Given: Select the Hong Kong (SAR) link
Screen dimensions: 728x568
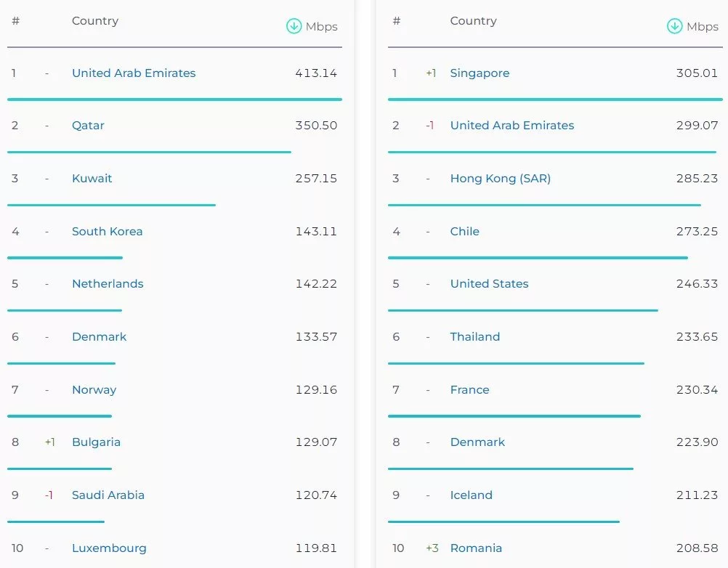Looking at the screenshot, I should tap(500, 179).
